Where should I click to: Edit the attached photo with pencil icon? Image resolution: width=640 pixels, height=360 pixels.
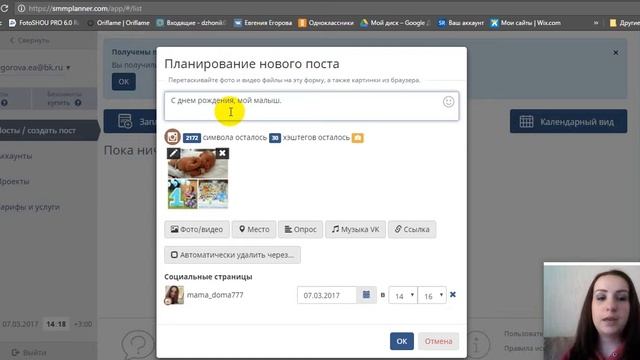tap(173, 153)
